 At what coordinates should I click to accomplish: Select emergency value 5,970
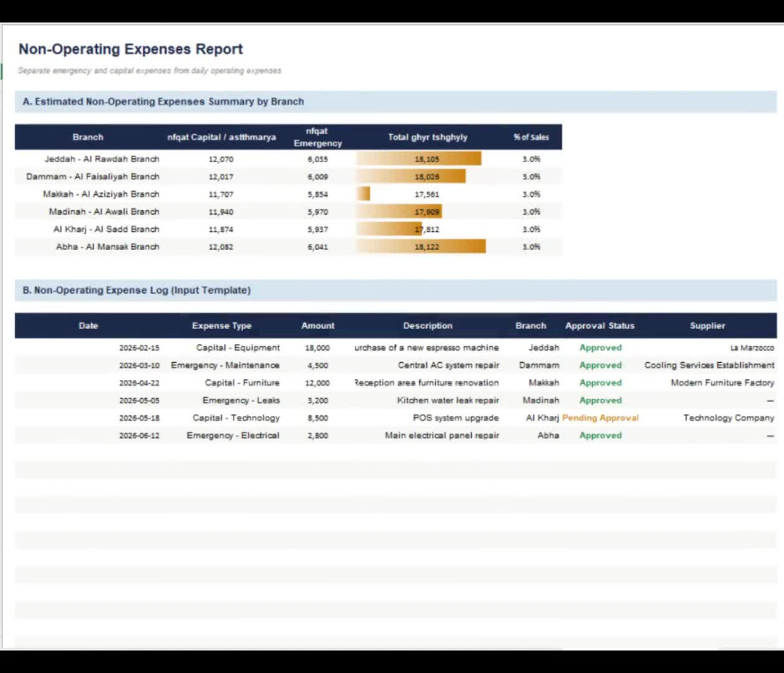click(318, 212)
